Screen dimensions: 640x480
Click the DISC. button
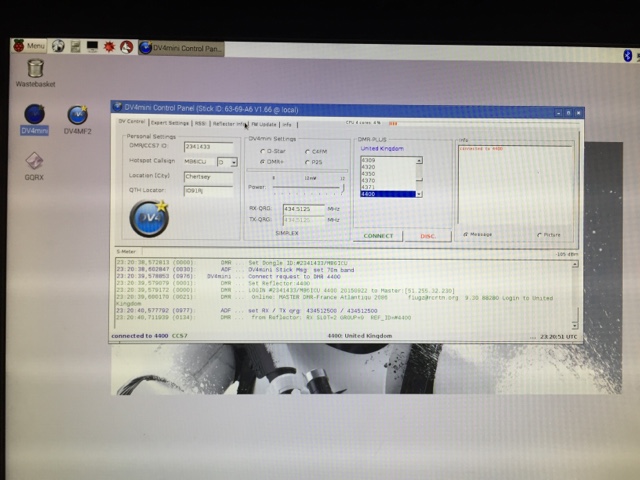tap(428, 236)
